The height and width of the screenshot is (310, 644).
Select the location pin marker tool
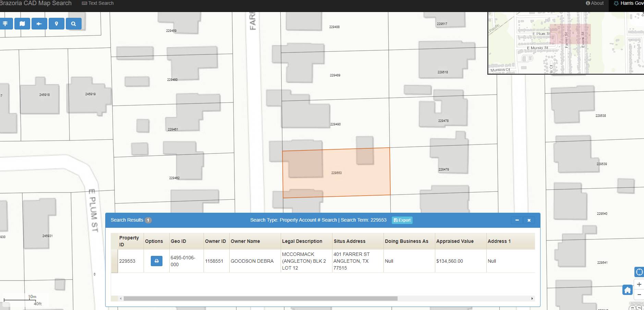(x=57, y=24)
